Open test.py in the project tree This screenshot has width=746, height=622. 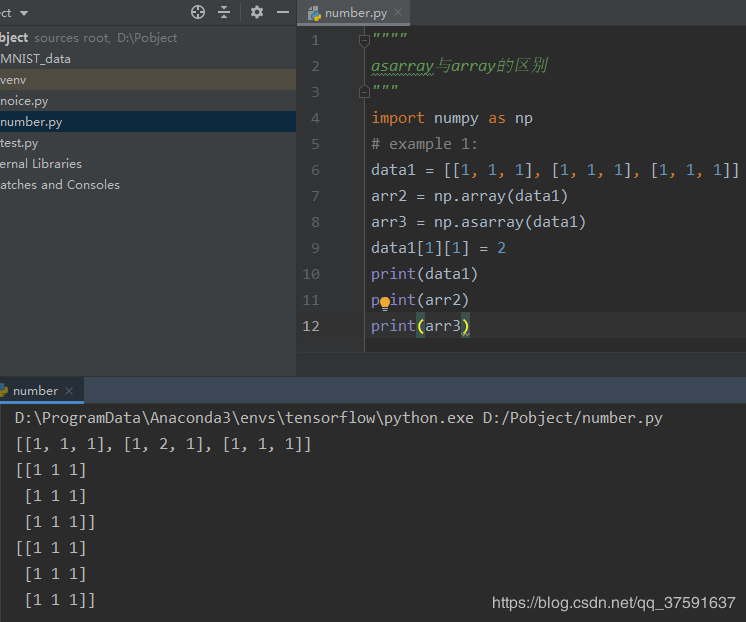tap(148, 143)
